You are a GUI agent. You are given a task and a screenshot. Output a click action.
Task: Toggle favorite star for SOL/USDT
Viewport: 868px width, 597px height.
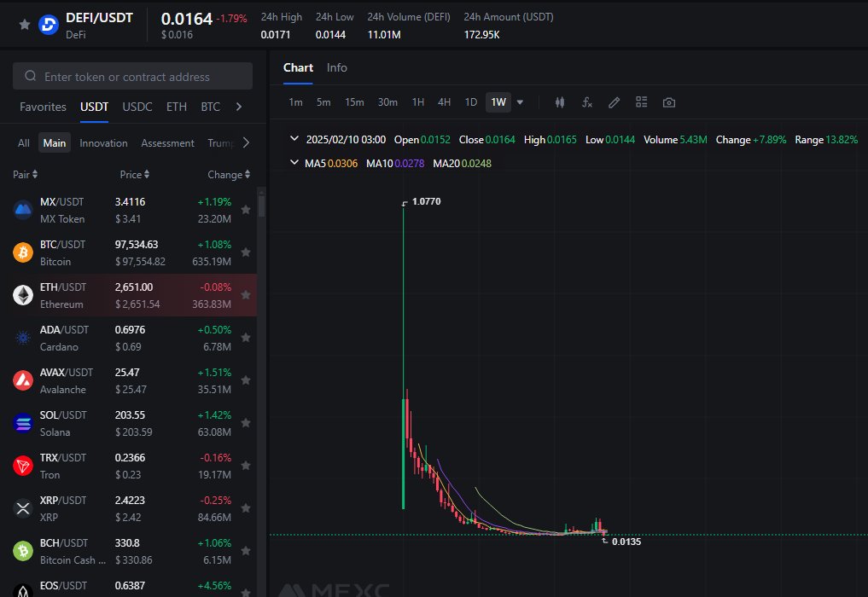tap(246, 423)
